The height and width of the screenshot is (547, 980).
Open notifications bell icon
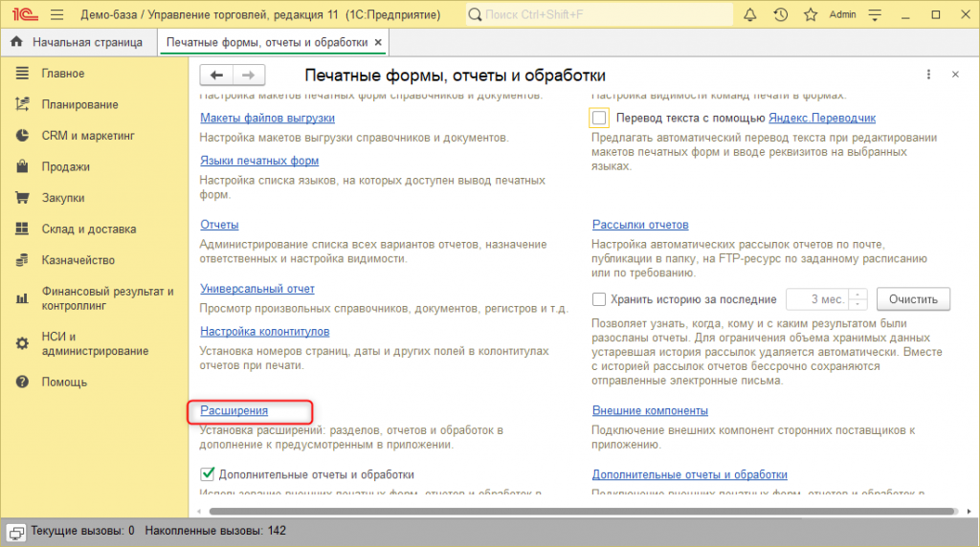pos(750,14)
